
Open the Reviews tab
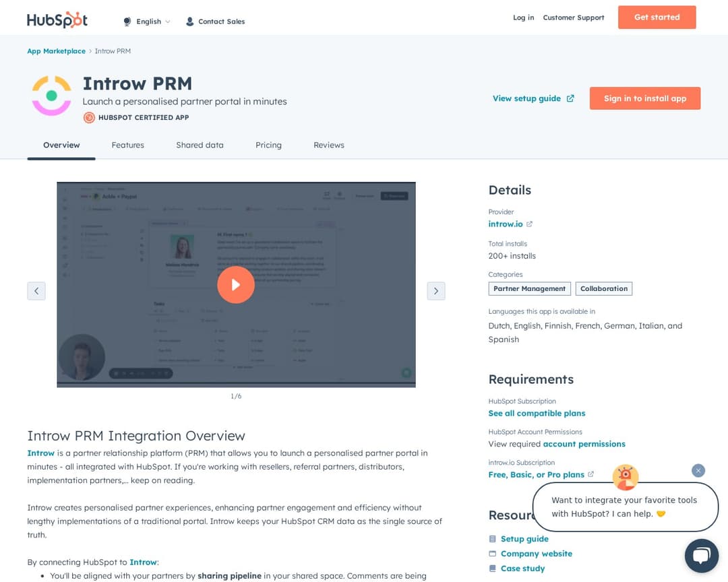329,145
